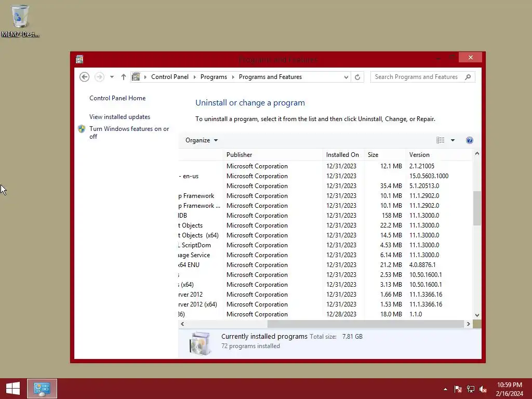Select the row with version 2.1.21005
Screen dimensions: 532x399
(x=325, y=166)
